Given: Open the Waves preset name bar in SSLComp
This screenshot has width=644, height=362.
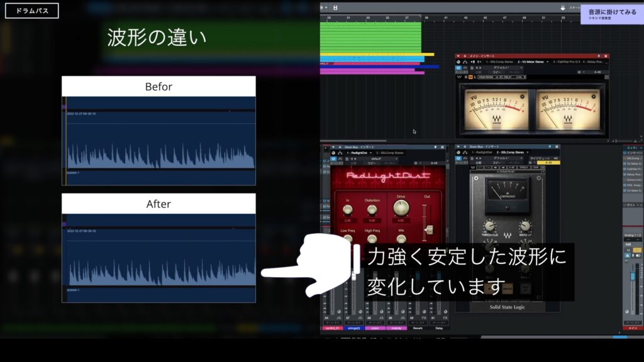Looking at the screenshot, I should coord(508,172).
